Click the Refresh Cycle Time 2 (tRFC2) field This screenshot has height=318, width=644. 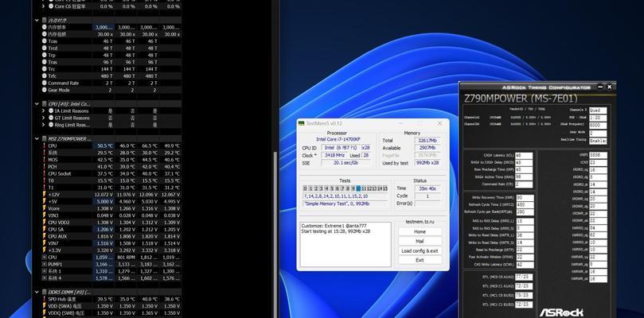525,205
